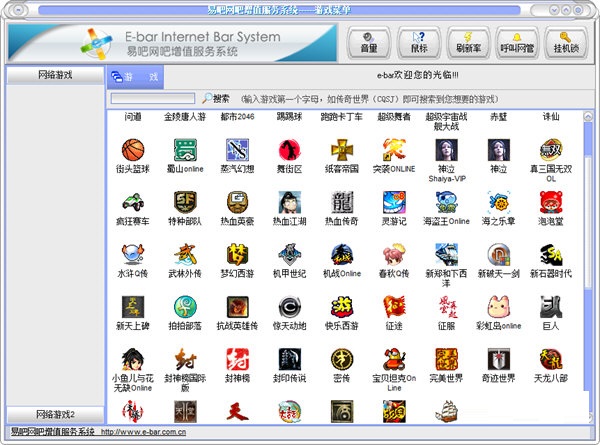The width and height of the screenshot is (600, 445).
Task: Open the 纸客帝国 game icon
Action: tap(342, 150)
